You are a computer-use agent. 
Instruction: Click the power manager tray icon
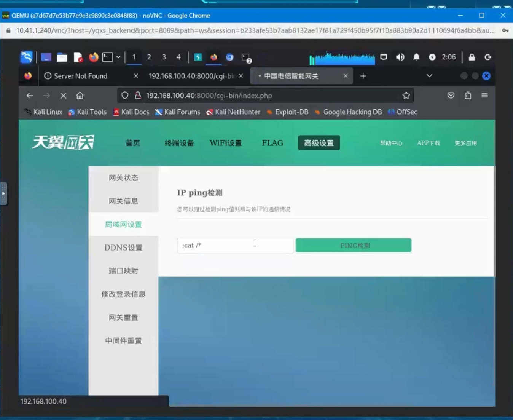[432, 57]
